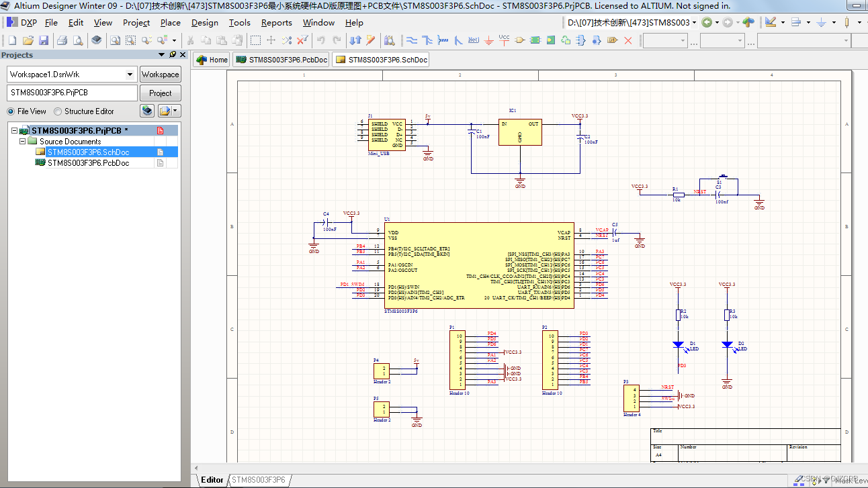Image resolution: width=868 pixels, height=488 pixels.
Task: Place a VCC power port
Action: click(x=504, y=40)
